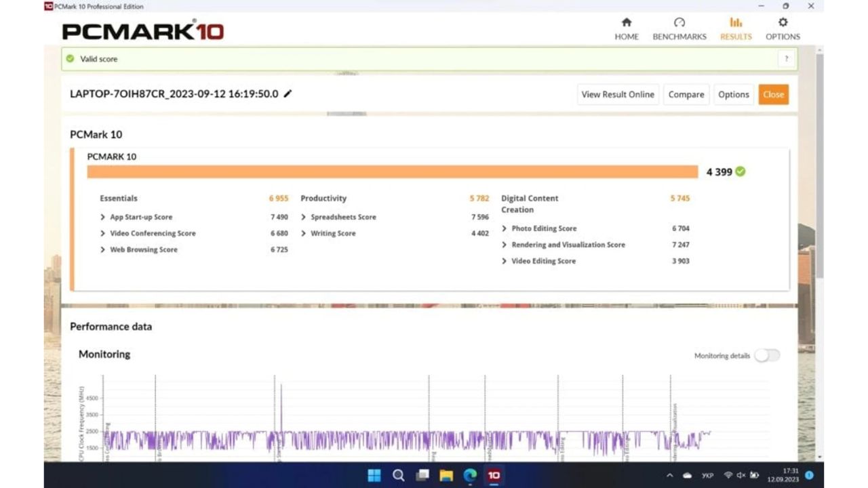This screenshot has width=868, height=488.
Task: Click the pencil icon to rename result
Action: pos(288,94)
